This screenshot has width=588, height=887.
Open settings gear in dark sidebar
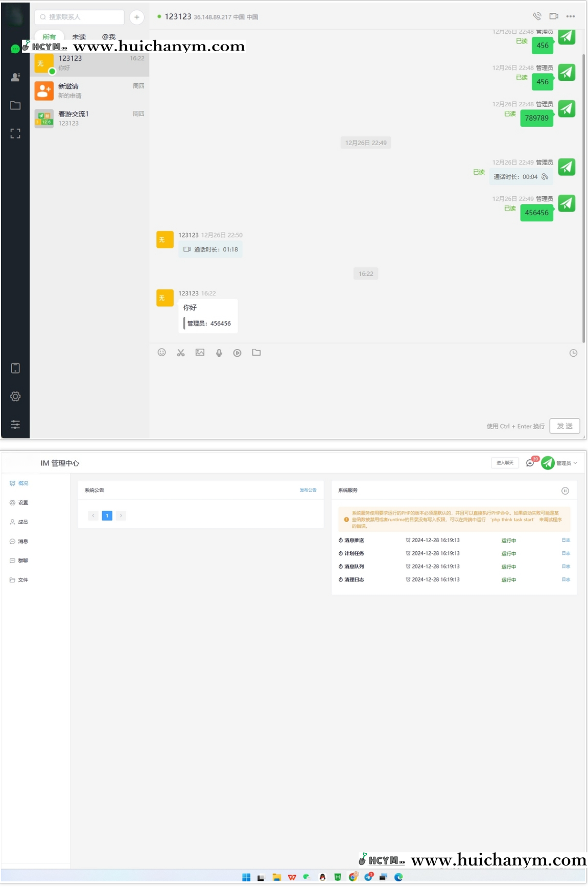click(15, 396)
